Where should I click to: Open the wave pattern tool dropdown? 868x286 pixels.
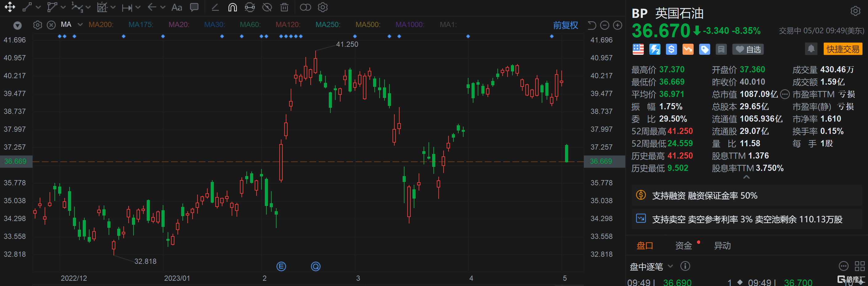(x=88, y=7)
